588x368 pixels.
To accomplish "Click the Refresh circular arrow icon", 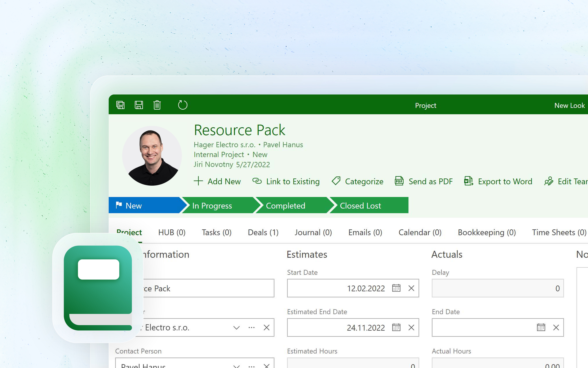I will coord(183,105).
